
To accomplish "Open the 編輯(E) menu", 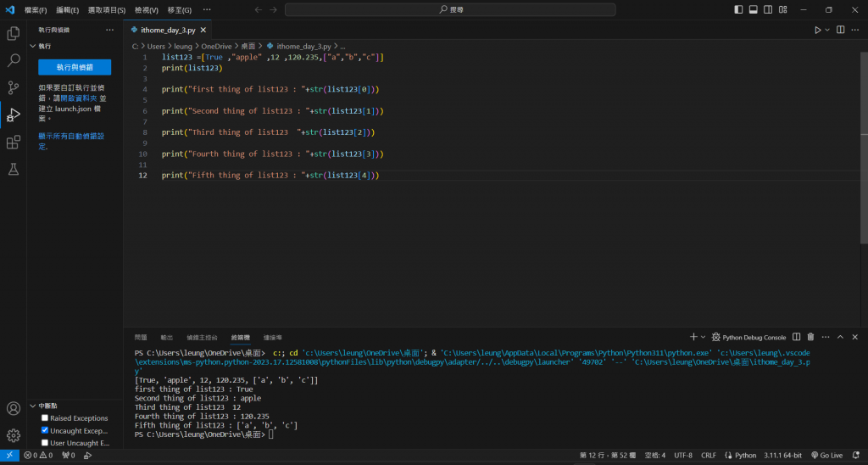I will 68,10.
